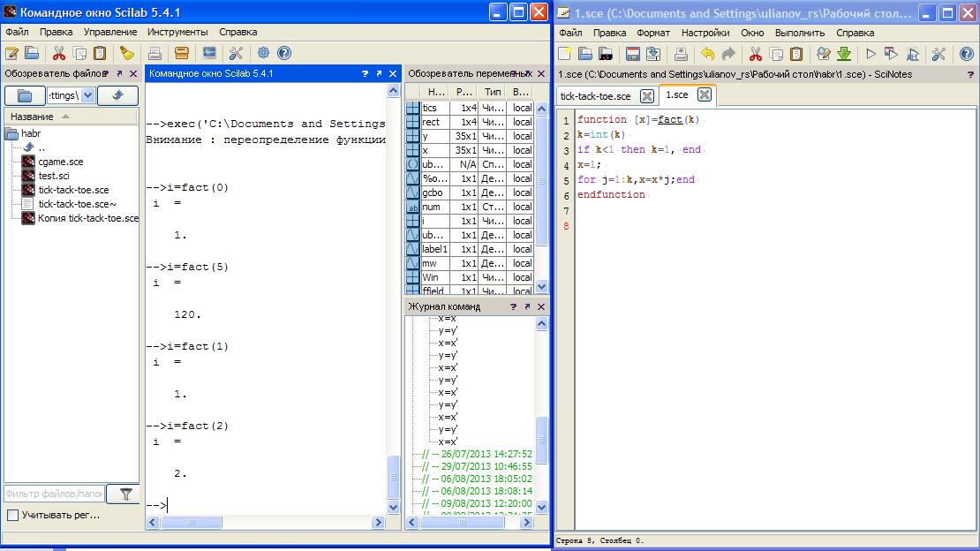
Task: Select the gcbo variable row
Action: click(x=470, y=192)
